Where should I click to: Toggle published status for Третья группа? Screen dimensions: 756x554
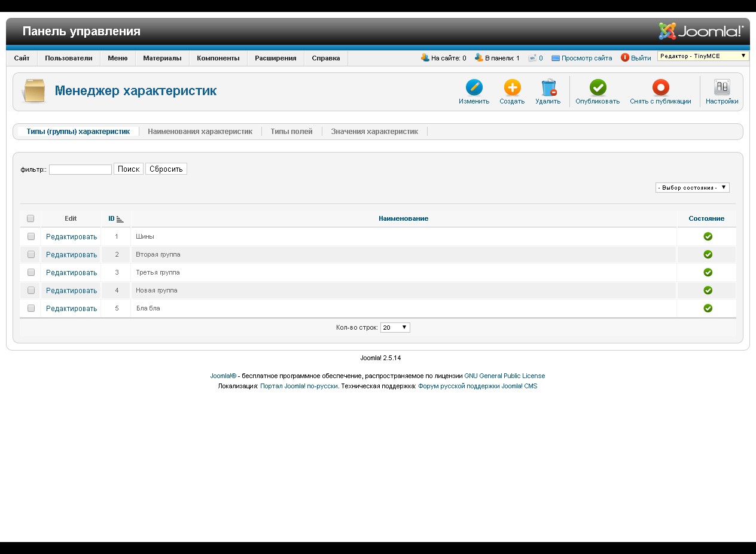pyautogui.click(x=708, y=272)
